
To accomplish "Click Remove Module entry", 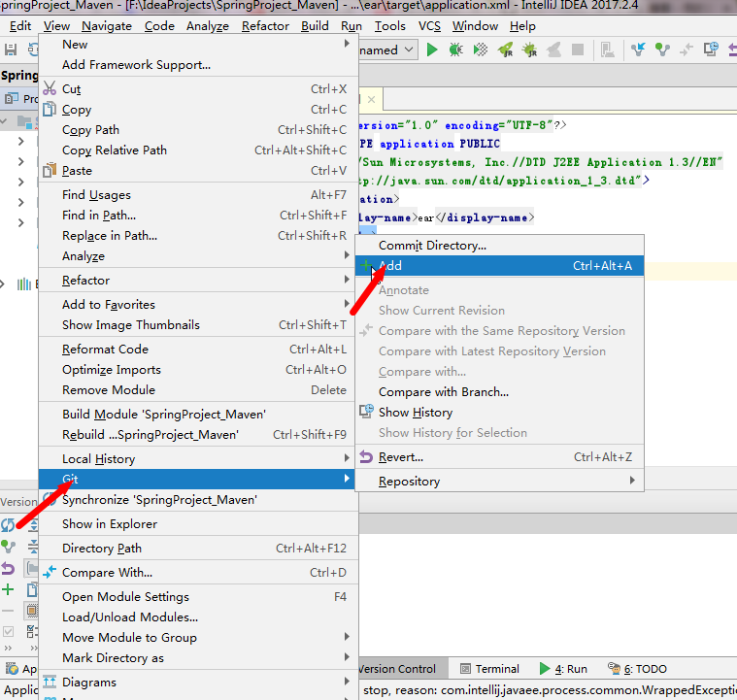I will tap(196, 389).
